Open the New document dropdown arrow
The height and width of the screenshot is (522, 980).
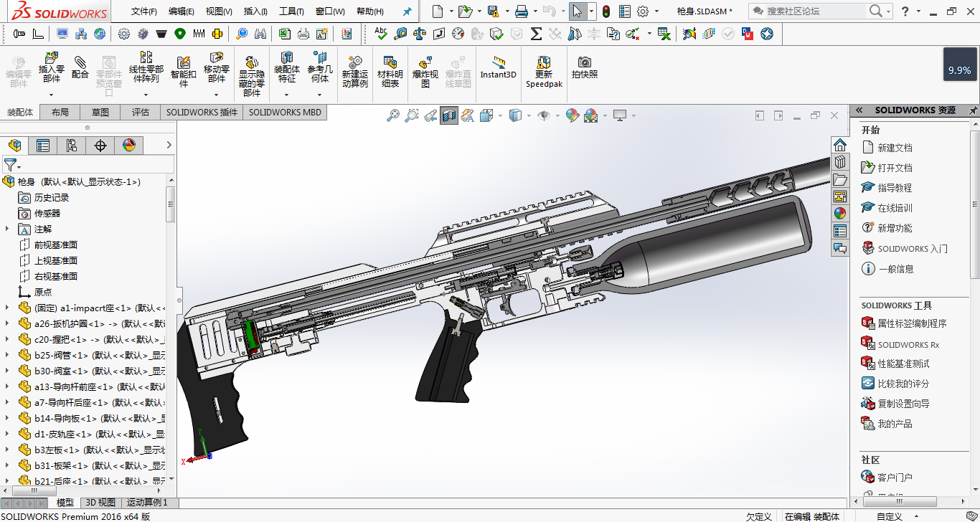(451, 11)
